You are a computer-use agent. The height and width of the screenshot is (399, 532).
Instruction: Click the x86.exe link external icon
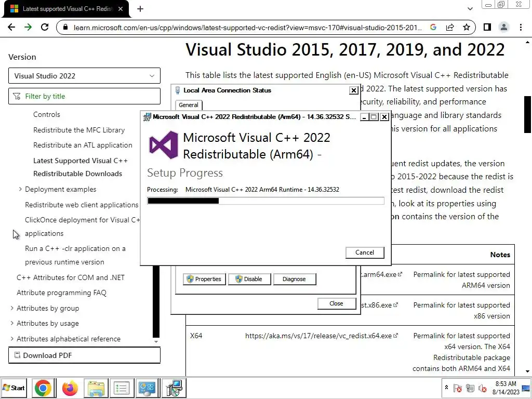pos(395,305)
